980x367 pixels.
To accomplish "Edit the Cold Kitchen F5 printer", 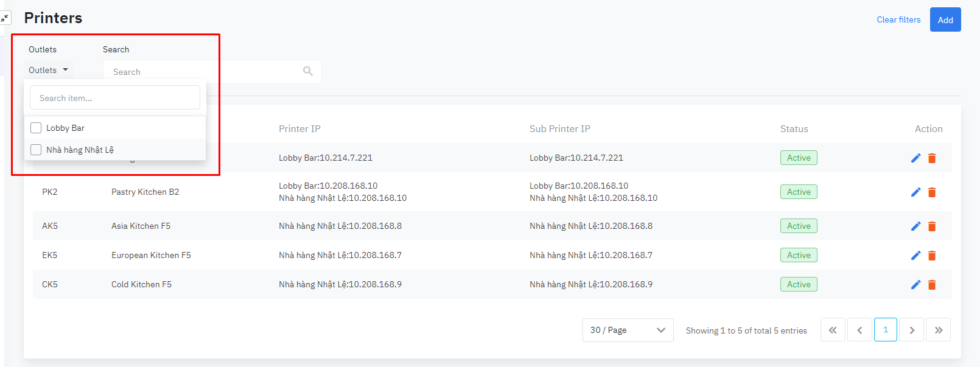I will coord(915,285).
